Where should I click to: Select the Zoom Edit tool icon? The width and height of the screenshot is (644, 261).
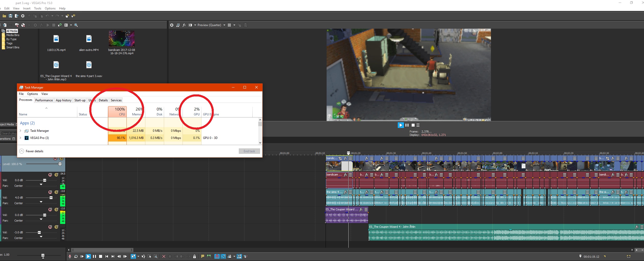coord(156,256)
